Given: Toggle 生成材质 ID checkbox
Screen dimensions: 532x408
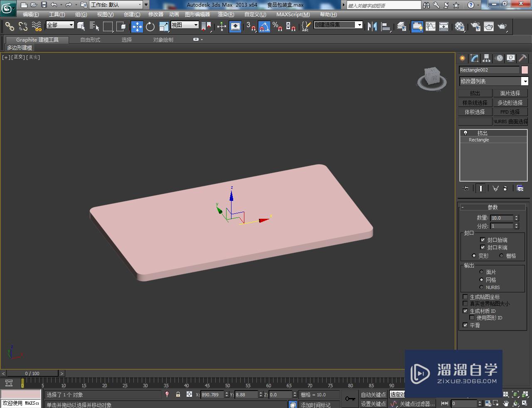Looking at the screenshot, I should 465,311.
